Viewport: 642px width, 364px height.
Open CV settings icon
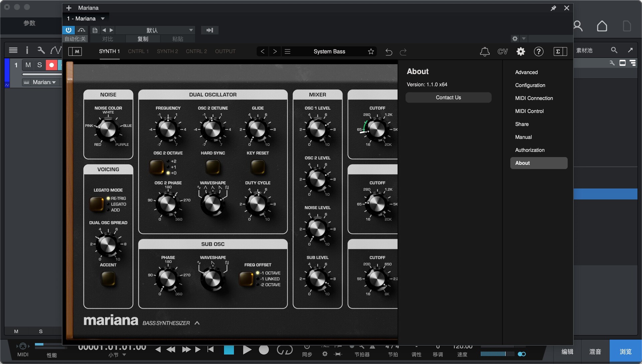[502, 51]
